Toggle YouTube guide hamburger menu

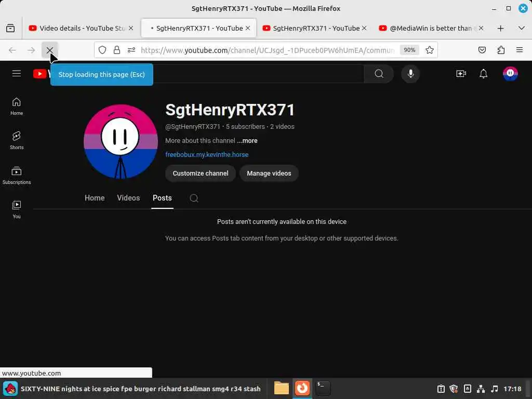coord(17,73)
